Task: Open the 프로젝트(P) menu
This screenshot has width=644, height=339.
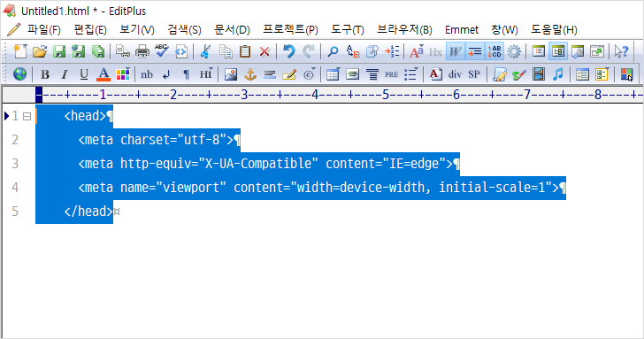Action: [290, 29]
